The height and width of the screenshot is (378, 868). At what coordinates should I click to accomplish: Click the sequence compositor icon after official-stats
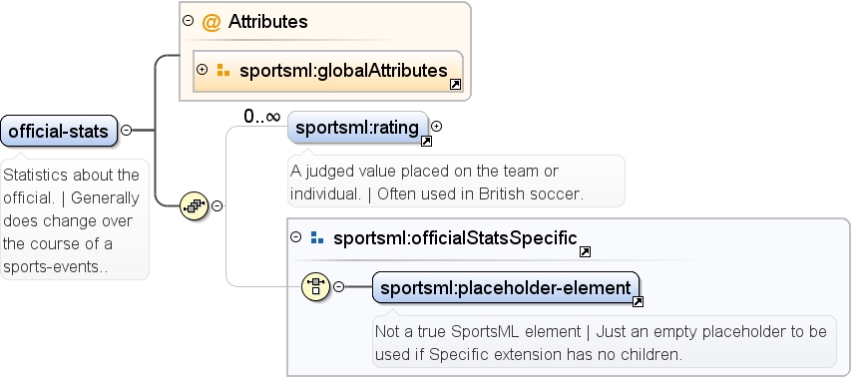click(x=195, y=205)
